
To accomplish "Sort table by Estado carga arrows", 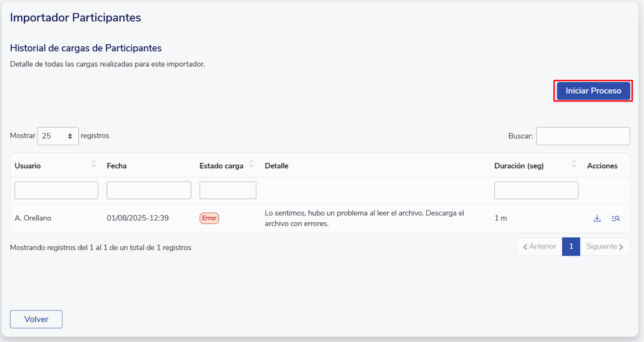I will 252,164.
